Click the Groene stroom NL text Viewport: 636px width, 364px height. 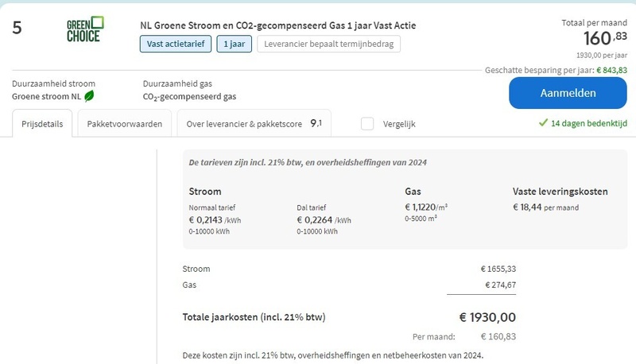[x=46, y=96]
